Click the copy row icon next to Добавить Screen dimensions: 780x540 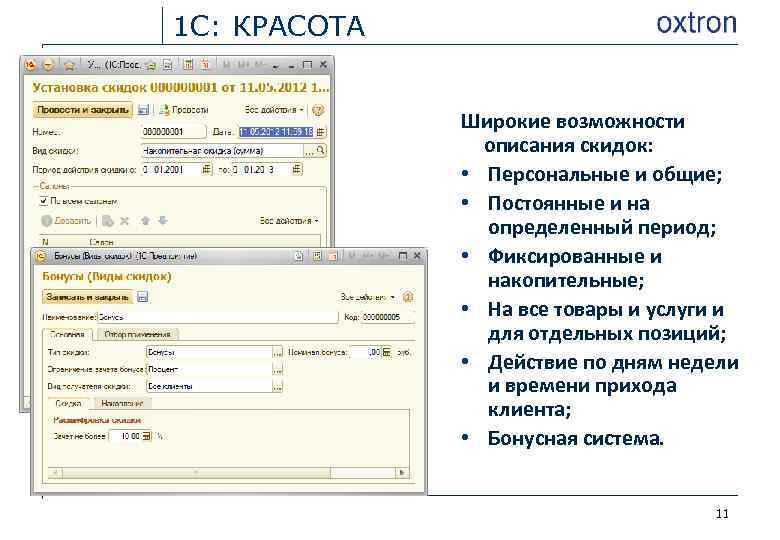click(x=107, y=221)
